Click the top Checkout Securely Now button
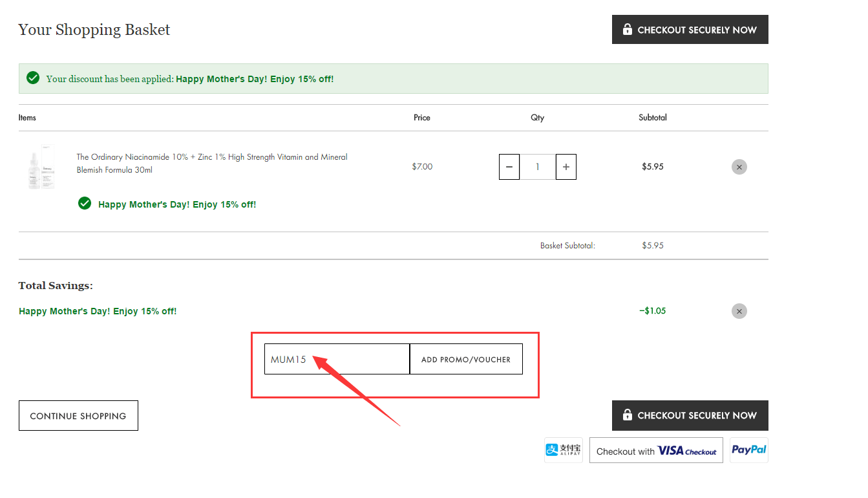Image resolution: width=868 pixels, height=498 pixels. 690,30
